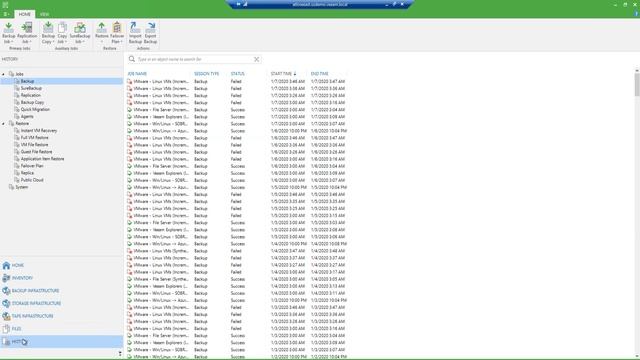Image resolution: width=640 pixels, height=360 pixels.
Task: Select Full VM Restore in the tree
Action: tap(34, 138)
